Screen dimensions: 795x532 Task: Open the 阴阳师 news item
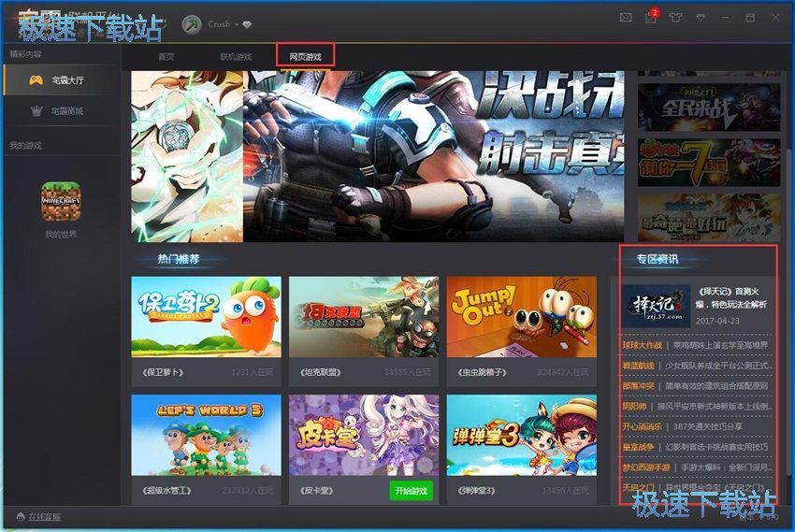[x=697, y=407]
